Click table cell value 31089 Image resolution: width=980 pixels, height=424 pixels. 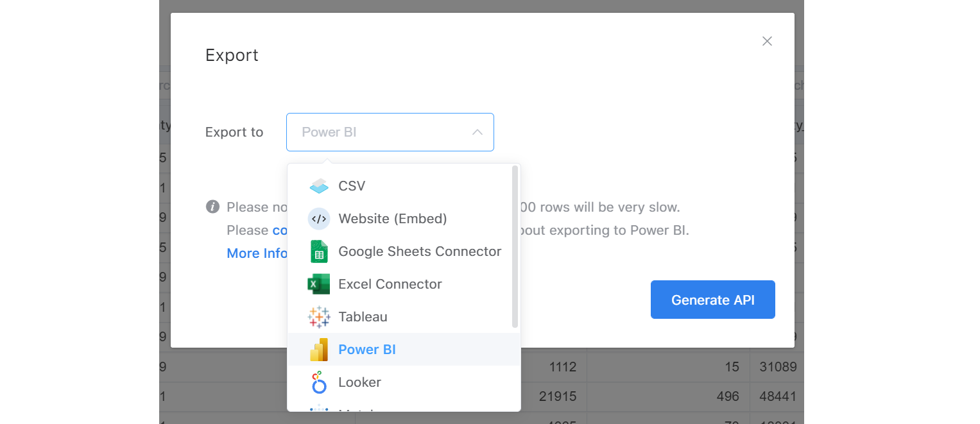[x=778, y=367]
